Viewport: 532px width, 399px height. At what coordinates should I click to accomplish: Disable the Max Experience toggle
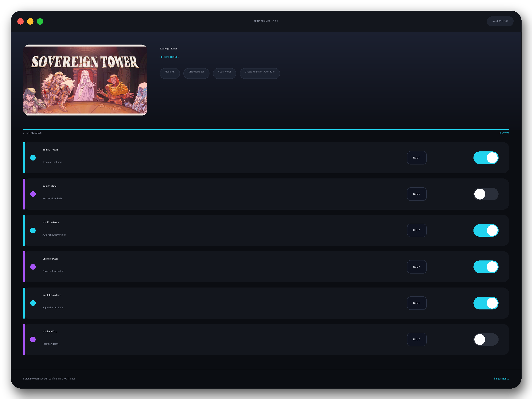click(486, 230)
